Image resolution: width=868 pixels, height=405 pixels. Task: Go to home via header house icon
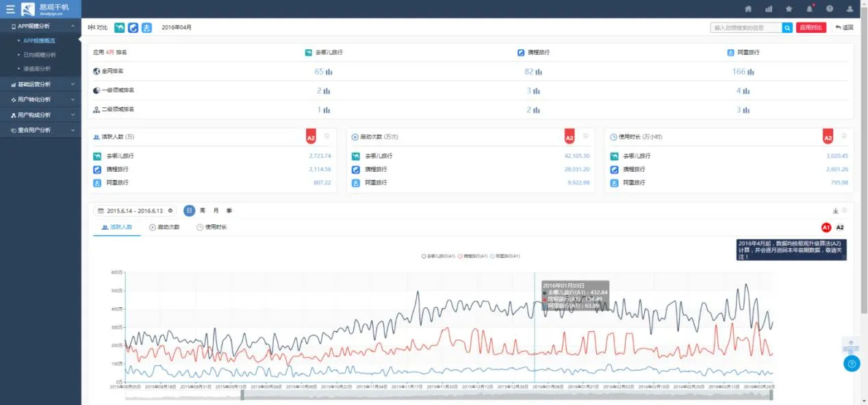pos(748,9)
